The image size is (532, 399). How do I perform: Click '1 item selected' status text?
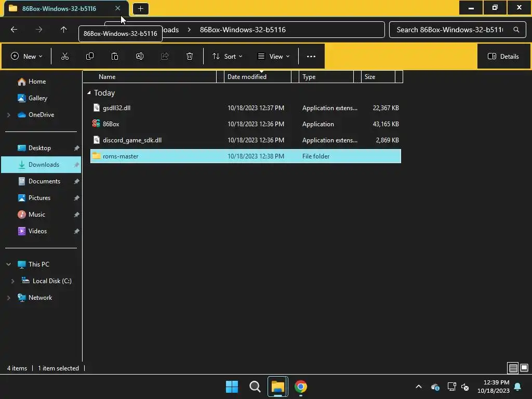pyautogui.click(x=58, y=368)
